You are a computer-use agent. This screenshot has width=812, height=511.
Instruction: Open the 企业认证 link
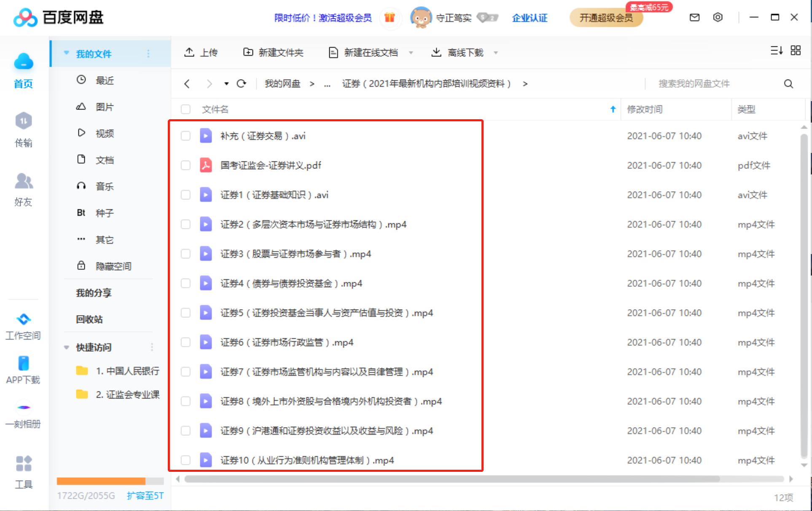pyautogui.click(x=530, y=18)
